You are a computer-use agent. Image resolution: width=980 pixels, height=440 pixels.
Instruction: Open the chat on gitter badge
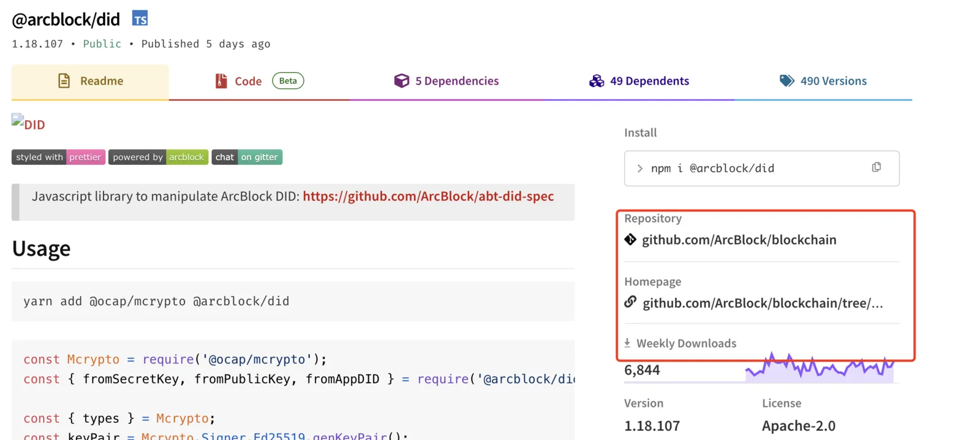247,157
